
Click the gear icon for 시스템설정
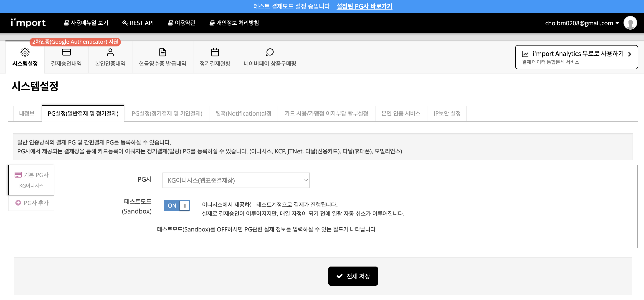coord(25,52)
